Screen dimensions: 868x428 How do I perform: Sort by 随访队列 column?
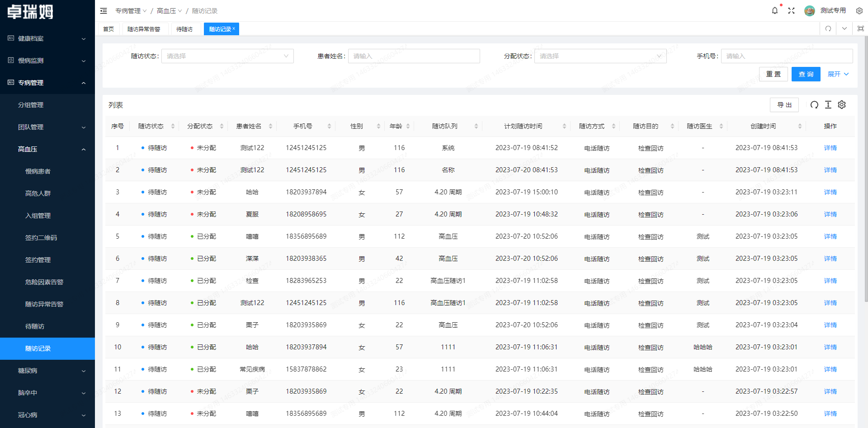[476, 126]
